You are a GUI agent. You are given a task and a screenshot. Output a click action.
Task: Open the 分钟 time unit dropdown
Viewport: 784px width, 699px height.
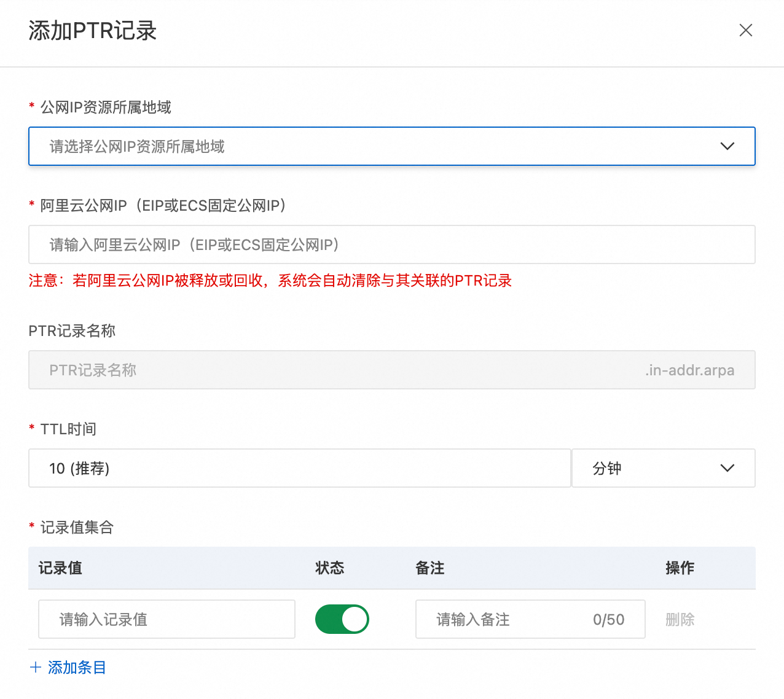[x=664, y=468]
